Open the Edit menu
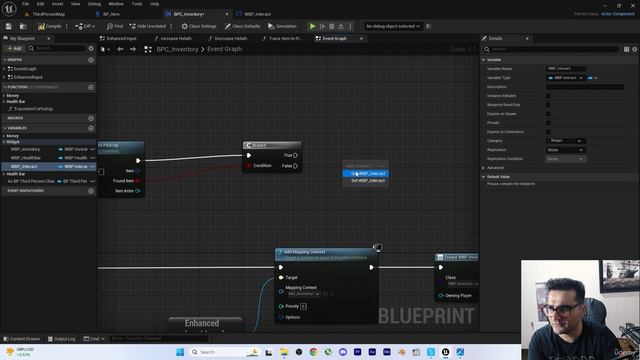This screenshot has width=640, height=360. 40,4
